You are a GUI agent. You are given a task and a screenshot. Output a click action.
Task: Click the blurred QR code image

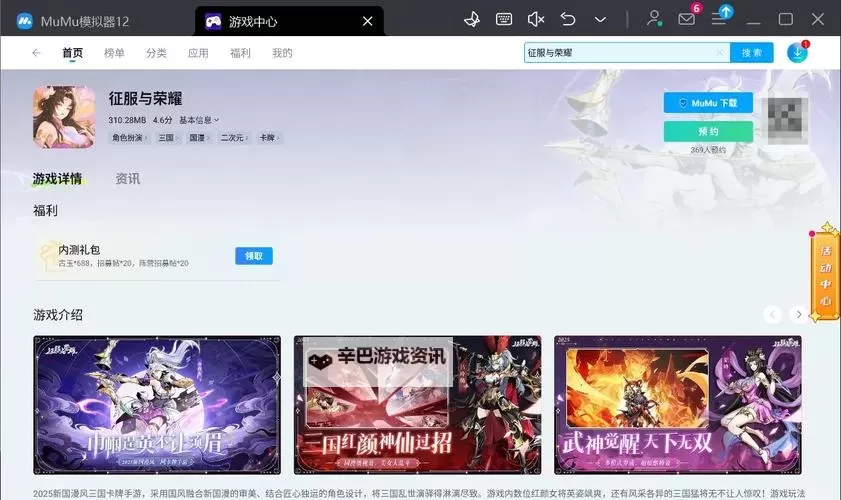pos(787,121)
